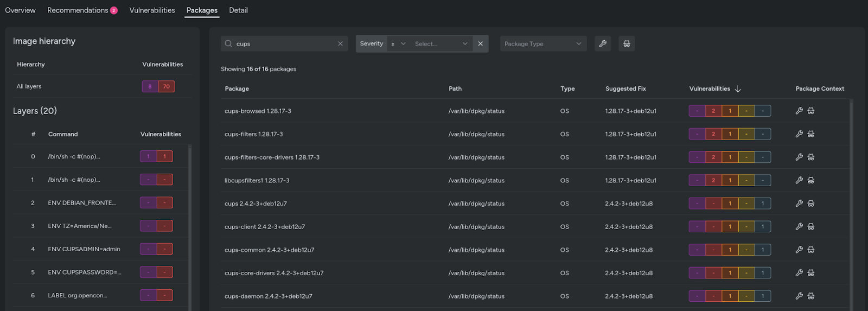Open cups-daemon 2.4.2-3+deb12u7 package

tap(268, 296)
